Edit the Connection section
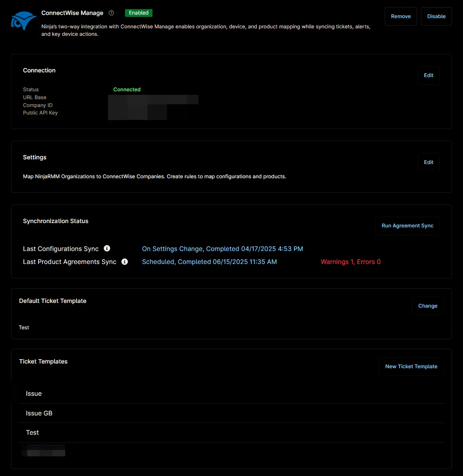 coord(428,76)
